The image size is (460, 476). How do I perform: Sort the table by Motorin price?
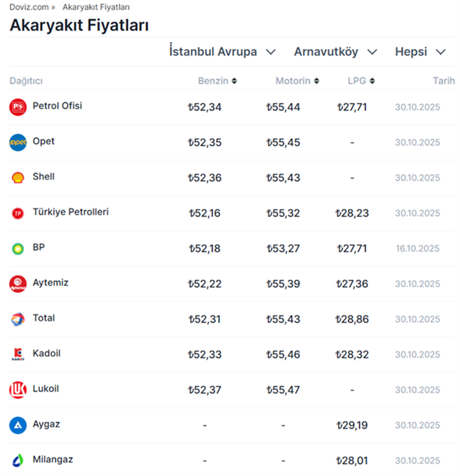[297, 81]
